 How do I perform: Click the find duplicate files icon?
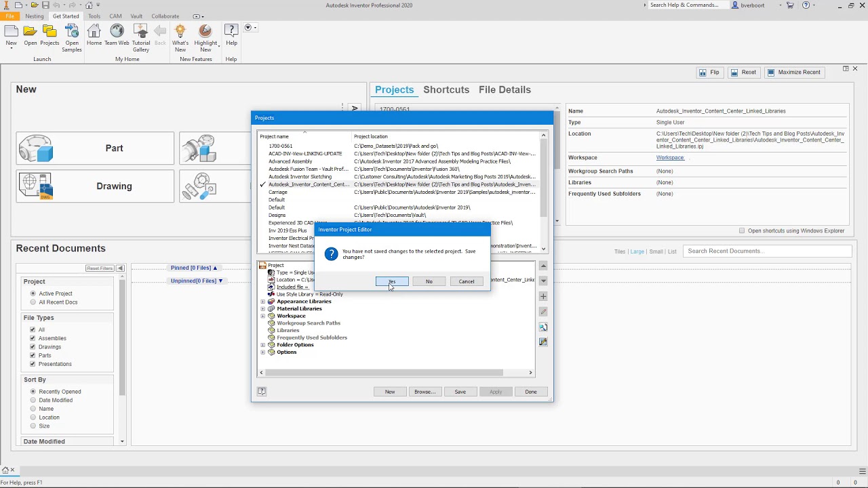point(543,327)
